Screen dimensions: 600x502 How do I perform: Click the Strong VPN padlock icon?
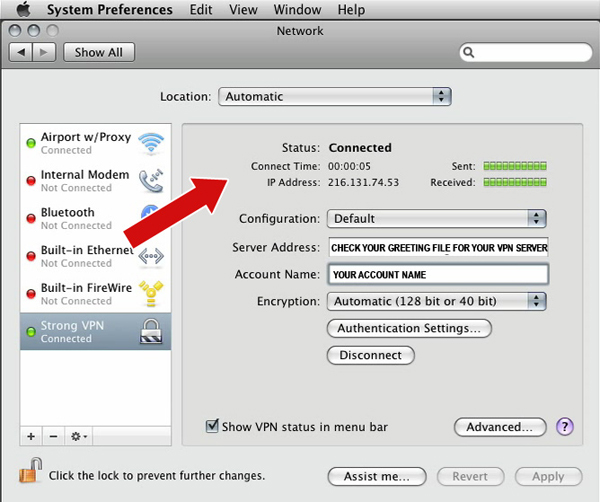click(x=151, y=332)
